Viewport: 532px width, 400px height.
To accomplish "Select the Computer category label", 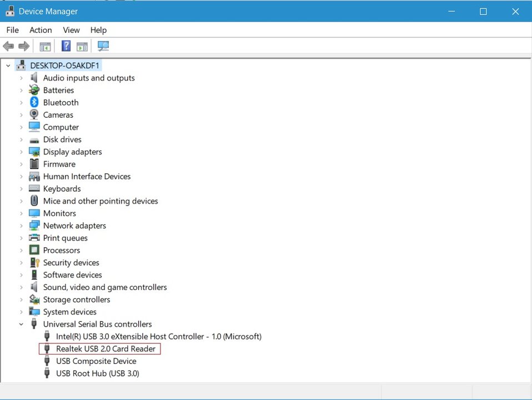I will [x=61, y=127].
